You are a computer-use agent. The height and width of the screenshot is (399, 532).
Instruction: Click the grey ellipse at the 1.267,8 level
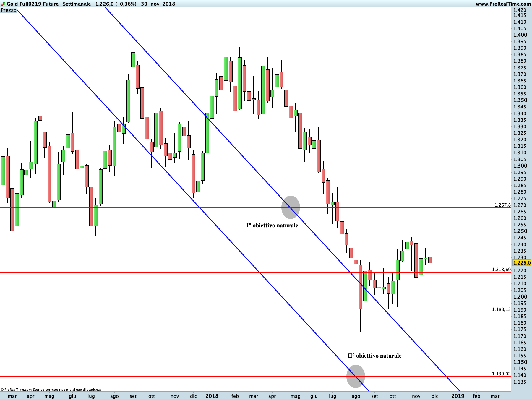click(291, 207)
